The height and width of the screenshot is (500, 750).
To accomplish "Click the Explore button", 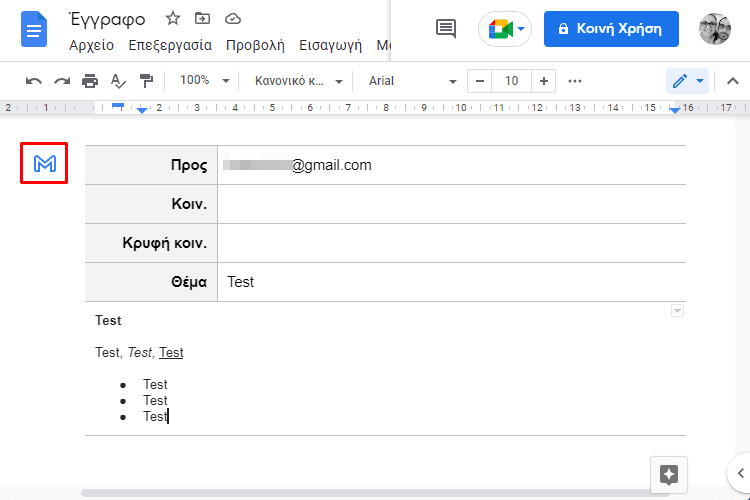I will point(669,475).
